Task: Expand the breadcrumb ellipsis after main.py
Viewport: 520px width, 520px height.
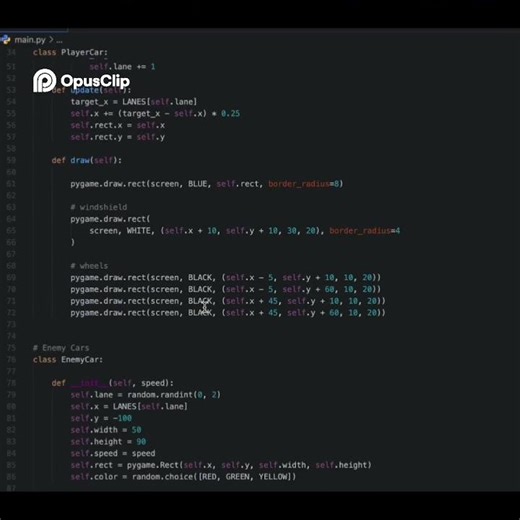Action: coord(59,40)
